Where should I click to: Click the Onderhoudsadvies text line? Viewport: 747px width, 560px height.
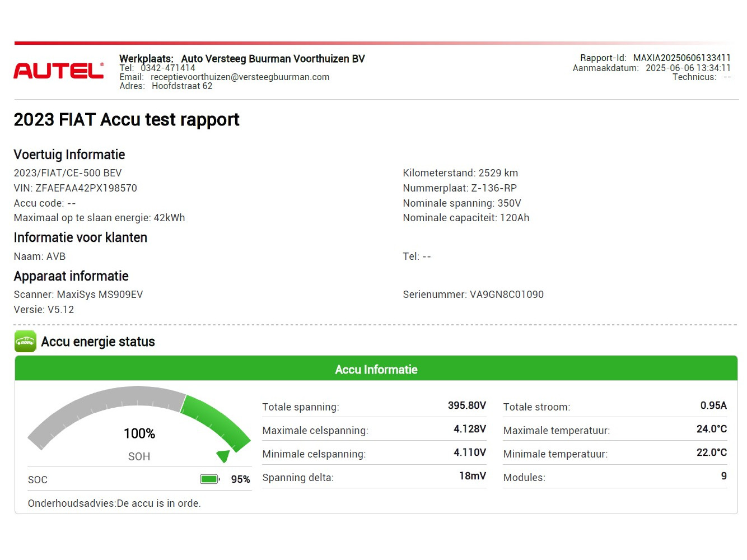(x=114, y=503)
